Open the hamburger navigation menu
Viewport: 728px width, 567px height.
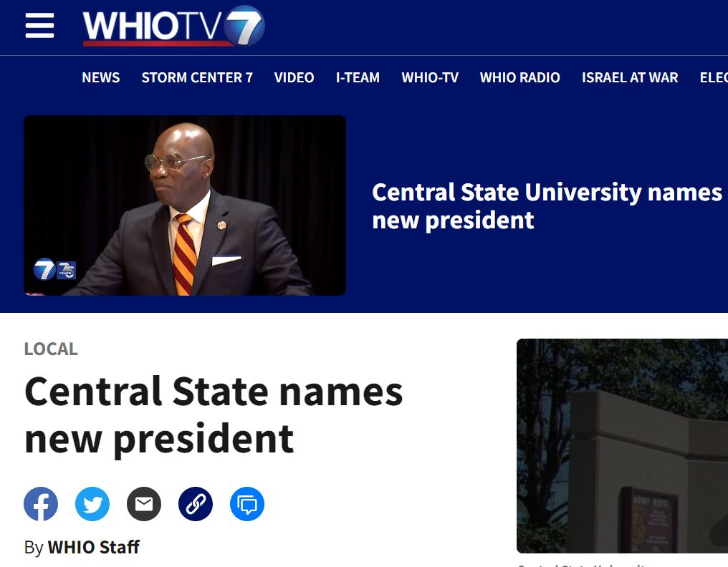(39, 26)
